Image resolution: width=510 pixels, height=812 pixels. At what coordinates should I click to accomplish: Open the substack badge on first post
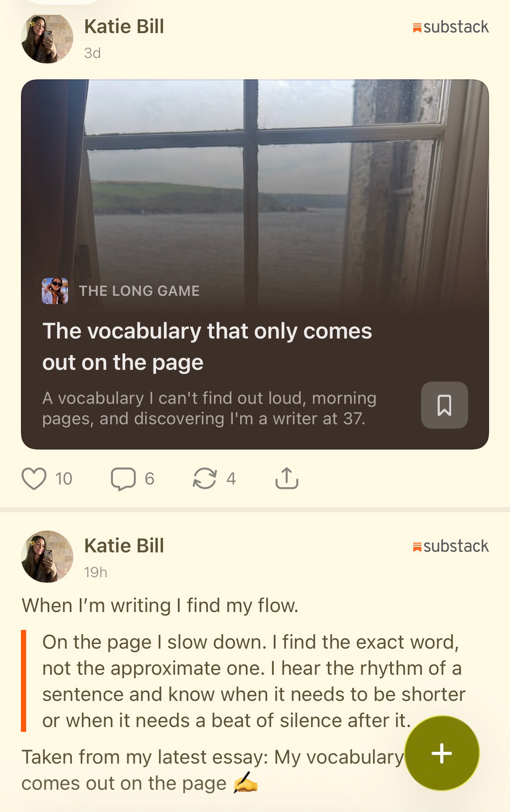451,27
